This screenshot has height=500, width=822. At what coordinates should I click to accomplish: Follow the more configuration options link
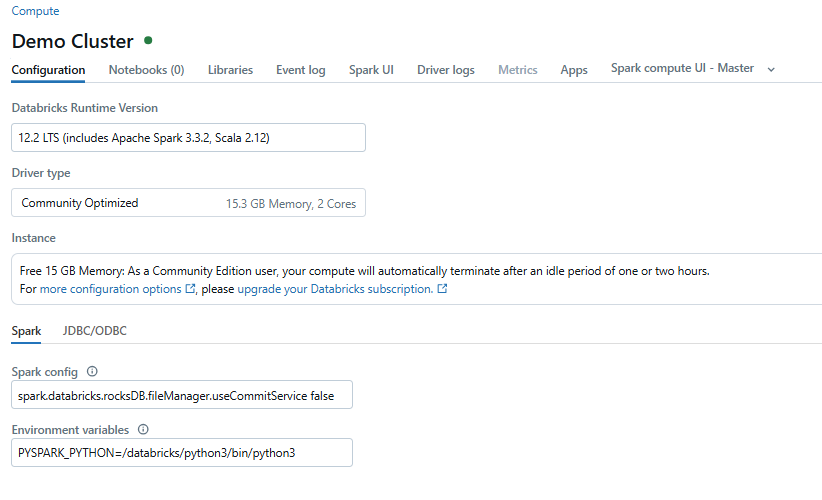[111, 289]
